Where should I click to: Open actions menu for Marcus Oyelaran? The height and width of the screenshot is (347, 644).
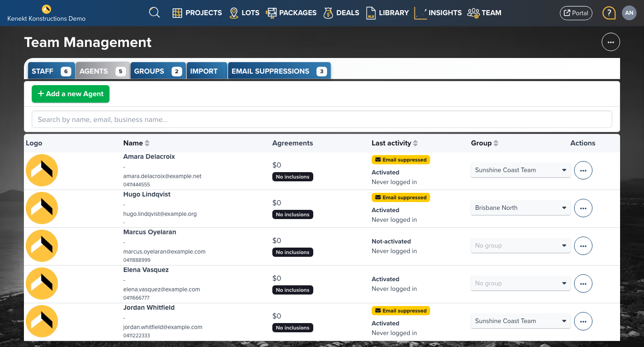click(x=583, y=246)
